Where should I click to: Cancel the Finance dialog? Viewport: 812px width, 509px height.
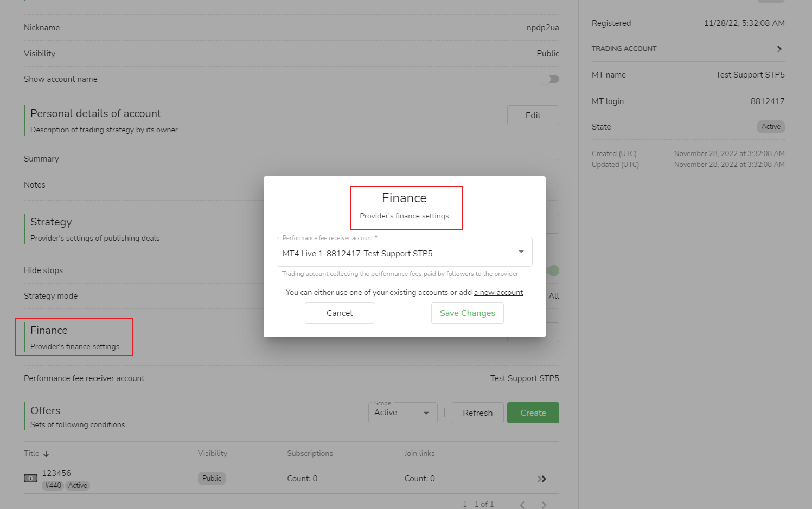(339, 313)
